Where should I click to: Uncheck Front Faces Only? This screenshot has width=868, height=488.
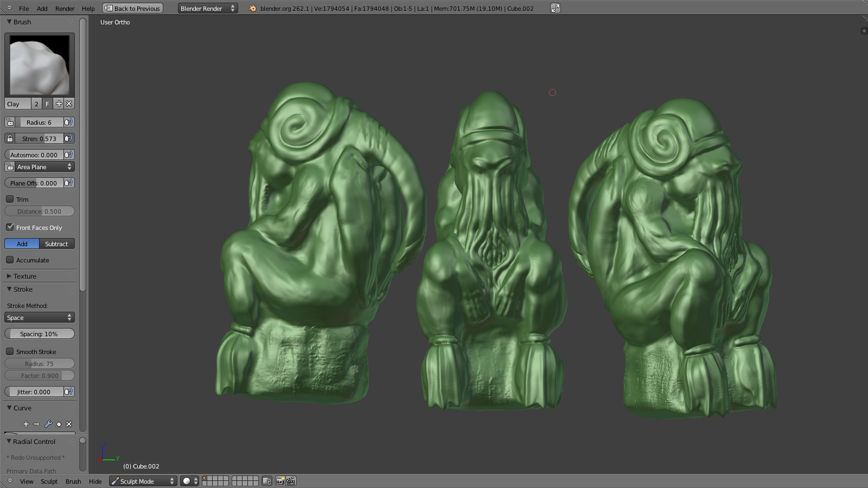click(10, 227)
